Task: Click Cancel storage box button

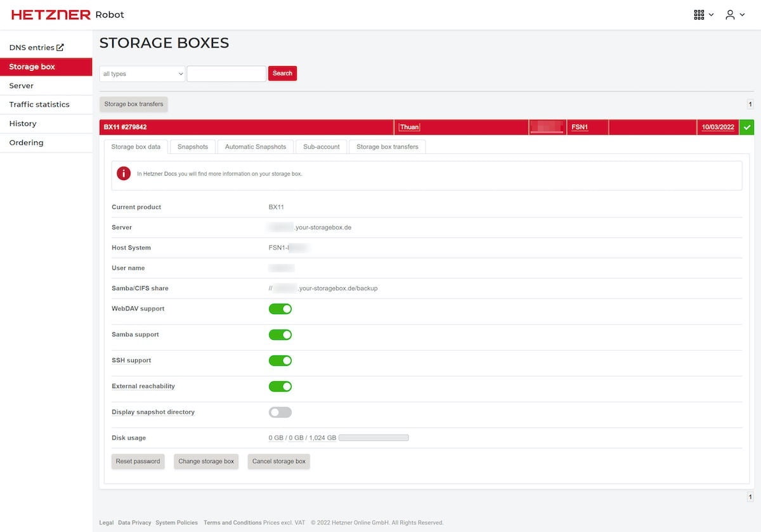Action: click(278, 462)
